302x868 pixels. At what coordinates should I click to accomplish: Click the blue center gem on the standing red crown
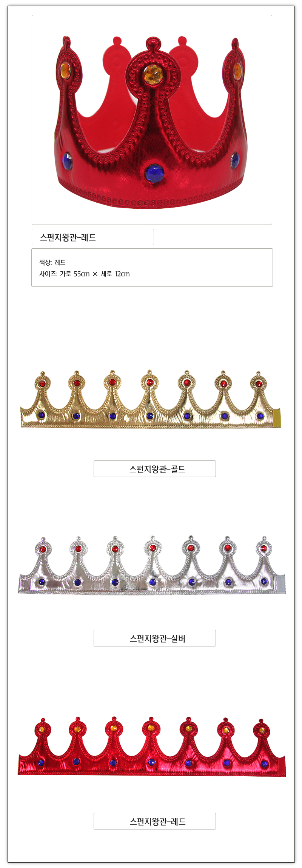coord(154,173)
